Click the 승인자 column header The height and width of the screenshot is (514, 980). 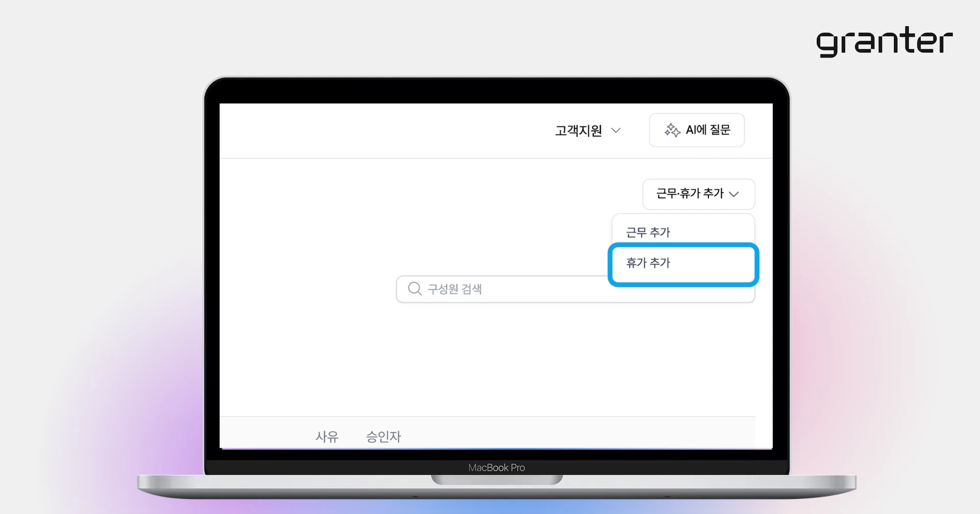[384, 437]
